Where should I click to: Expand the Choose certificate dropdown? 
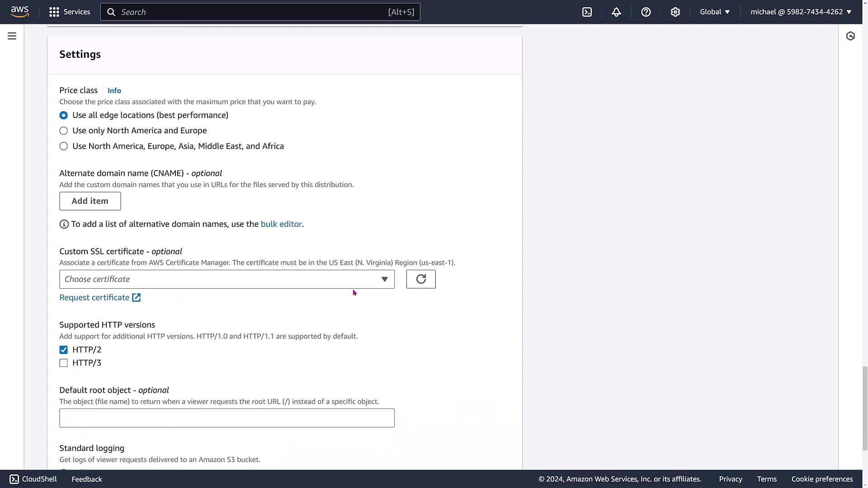(226, 279)
